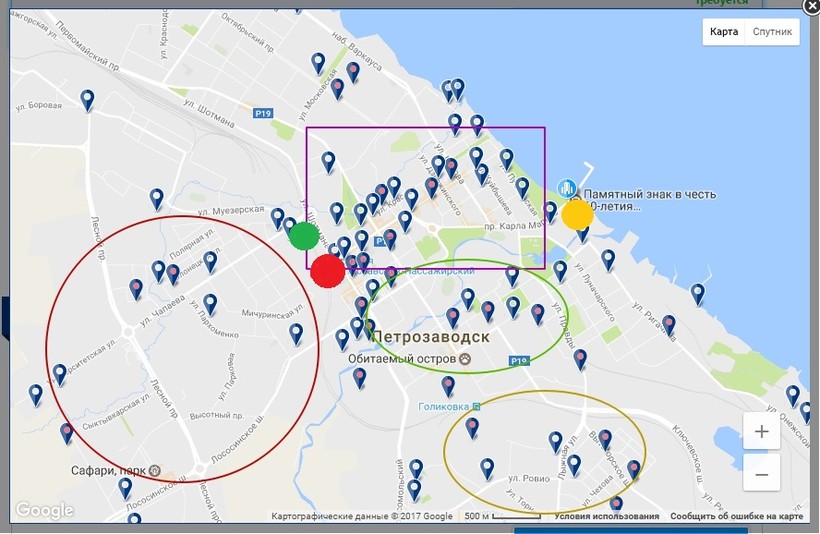Open the pin below Сафари, парк label
Viewport: 820px width, 534px height.
(125, 487)
